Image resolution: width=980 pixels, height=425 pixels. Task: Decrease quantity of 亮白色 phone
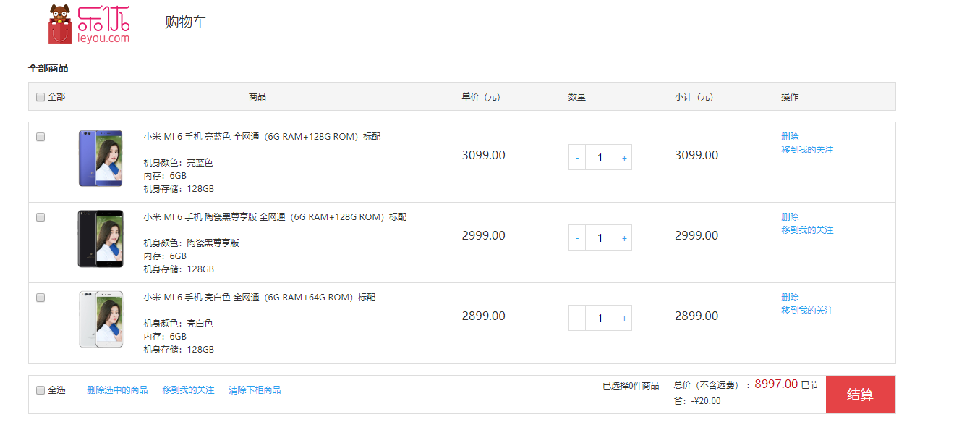tap(577, 319)
